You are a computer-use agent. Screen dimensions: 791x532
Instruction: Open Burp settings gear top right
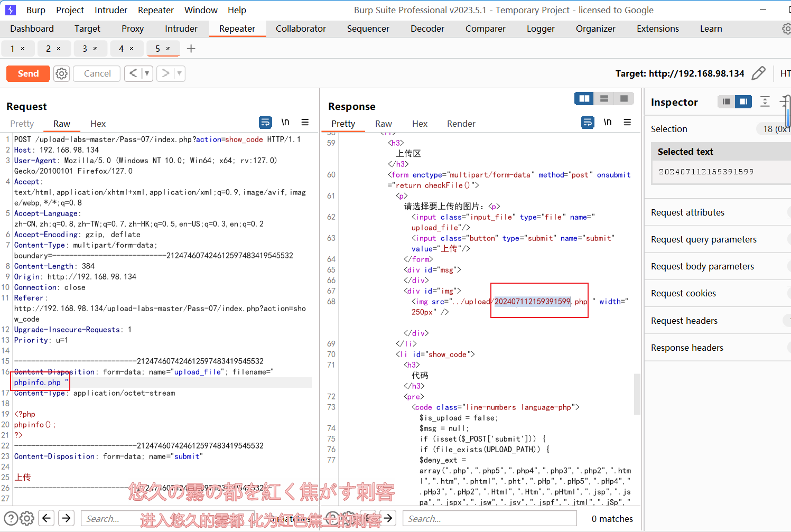pos(786,29)
